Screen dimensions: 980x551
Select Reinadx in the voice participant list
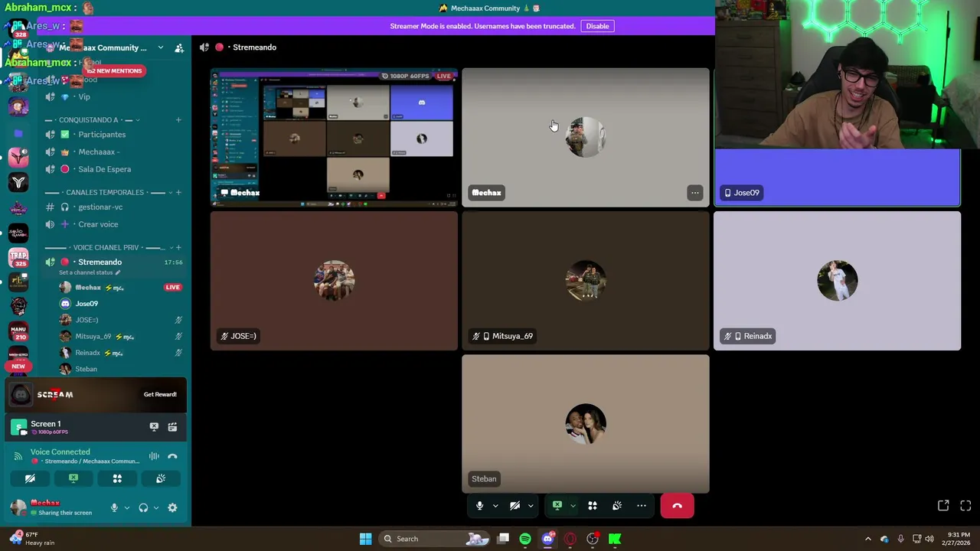click(121, 353)
